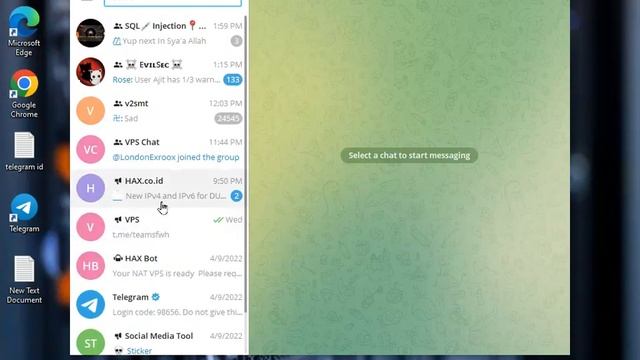640x360 pixels.
Task: Click in the search input field
Action: tap(173, 3)
